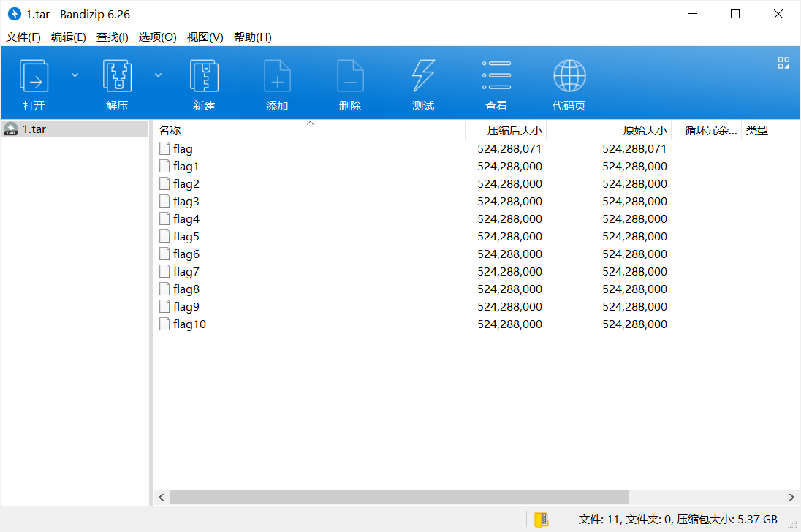Viewport: 801px width, 532px height.
Task: Open the File (文件) menu
Action: pyautogui.click(x=23, y=37)
